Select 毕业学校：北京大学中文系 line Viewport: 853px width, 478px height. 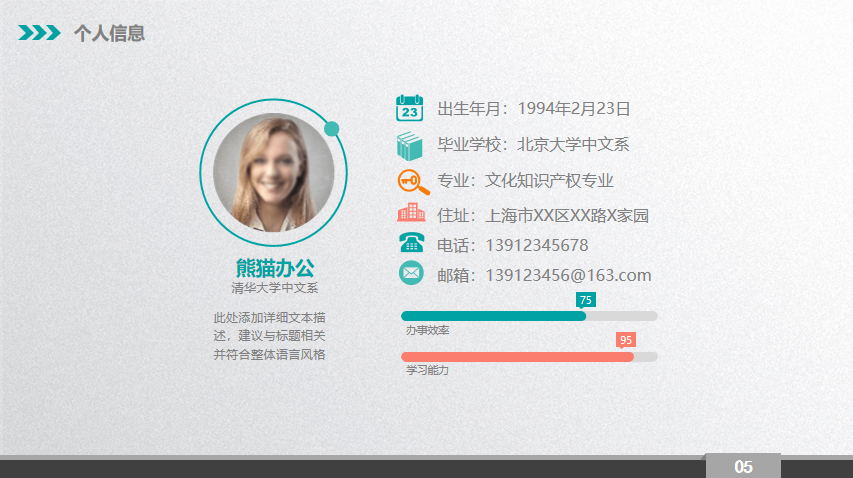pos(533,145)
